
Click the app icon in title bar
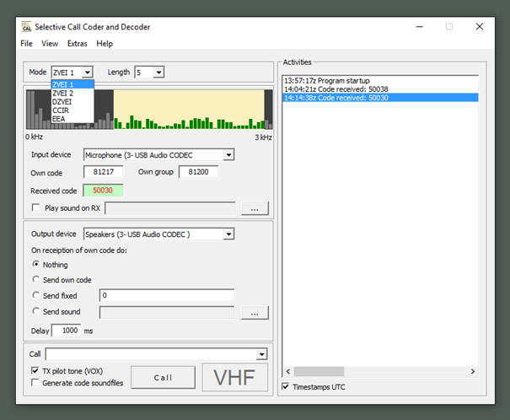26,26
